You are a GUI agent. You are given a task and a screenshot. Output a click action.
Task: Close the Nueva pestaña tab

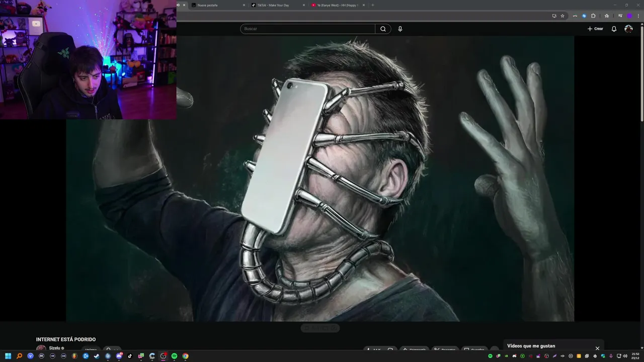point(244,5)
